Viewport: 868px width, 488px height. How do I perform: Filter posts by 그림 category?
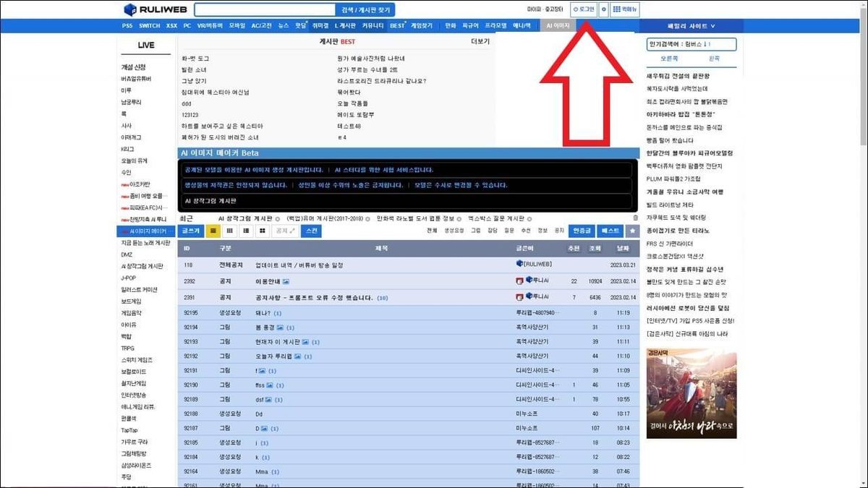[x=475, y=231]
